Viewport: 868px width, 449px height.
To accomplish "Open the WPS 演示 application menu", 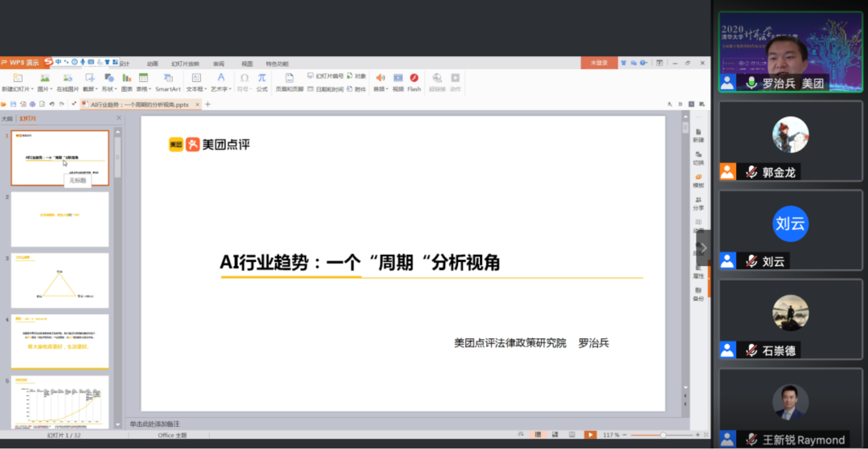I will (21, 63).
